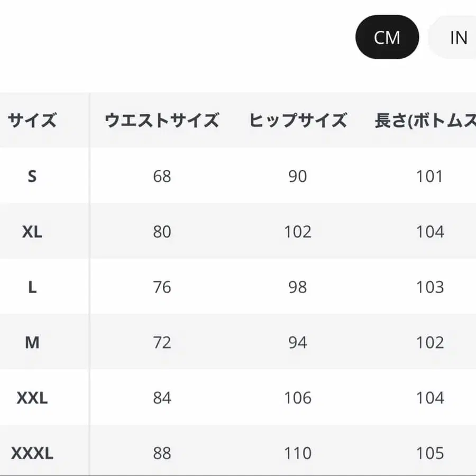Click the サイズ column header
The height and width of the screenshot is (476, 476).
(32, 120)
